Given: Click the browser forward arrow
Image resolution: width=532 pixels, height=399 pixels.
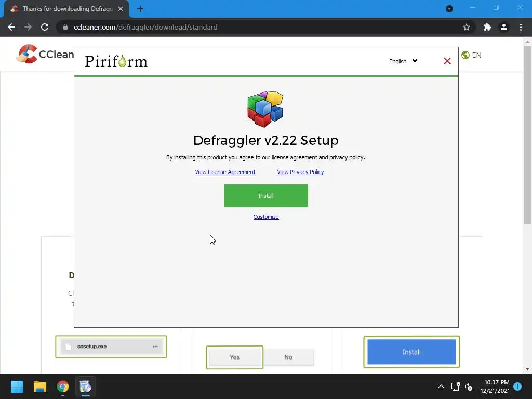Looking at the screenshot, I should [28, 27].
